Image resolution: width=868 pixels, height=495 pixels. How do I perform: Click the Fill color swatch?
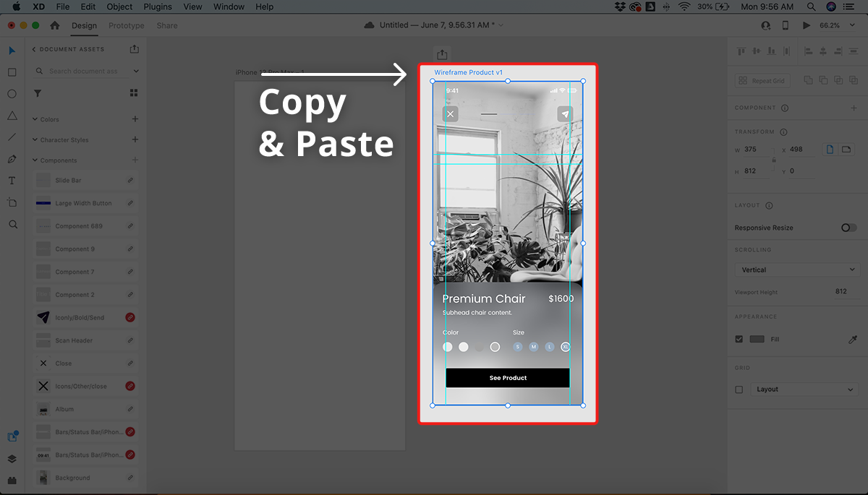pos(757,339)
